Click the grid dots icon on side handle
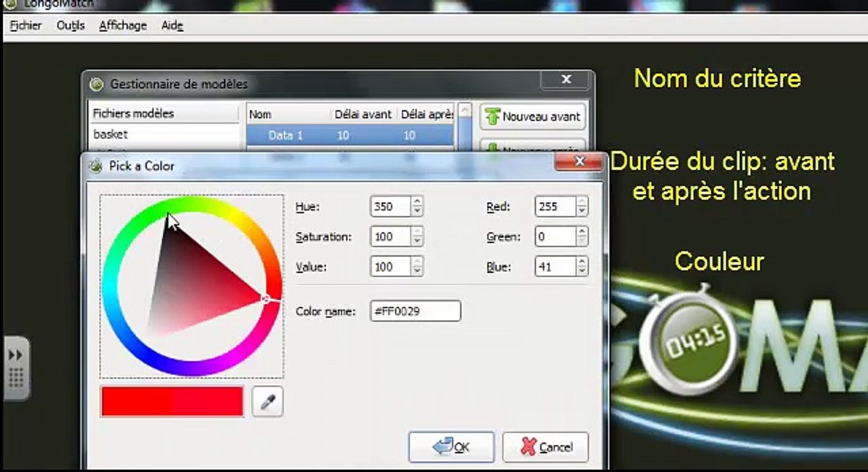This screenshot has width=868, height=472. click(16, 377)
